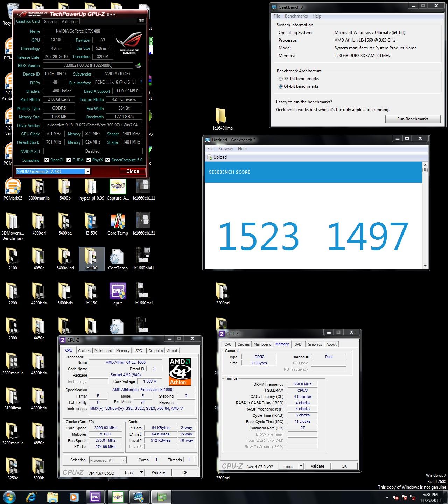The width and height of the screenshot is (448, 504).
Task: Open Browser menu in Geekbench results window
Action: (226, 149)
